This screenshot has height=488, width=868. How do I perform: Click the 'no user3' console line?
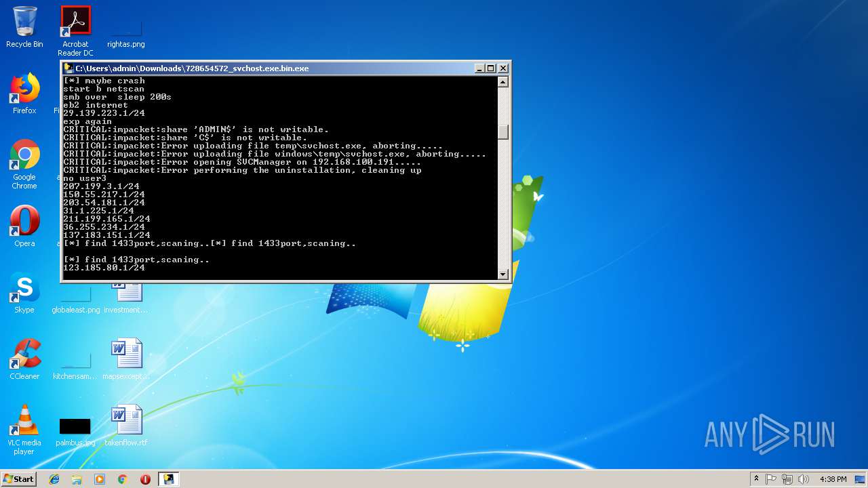click(x=85, y=178)
